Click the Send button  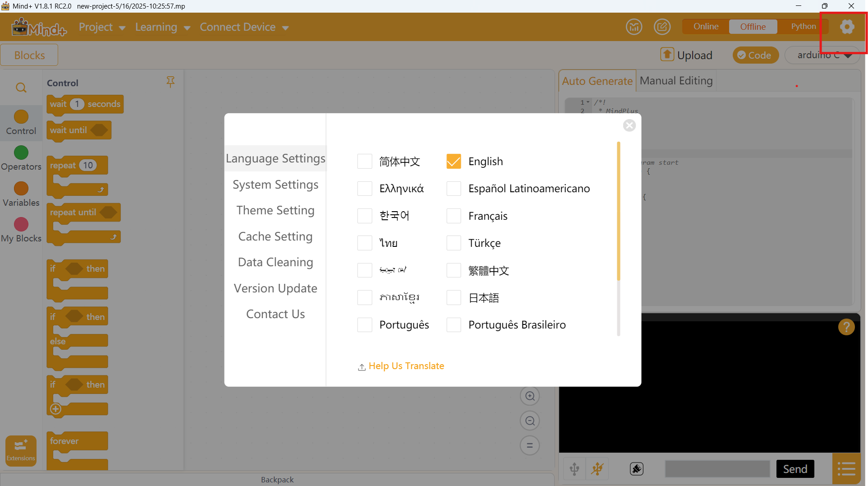pyautogui.click(x=795, y=469)
